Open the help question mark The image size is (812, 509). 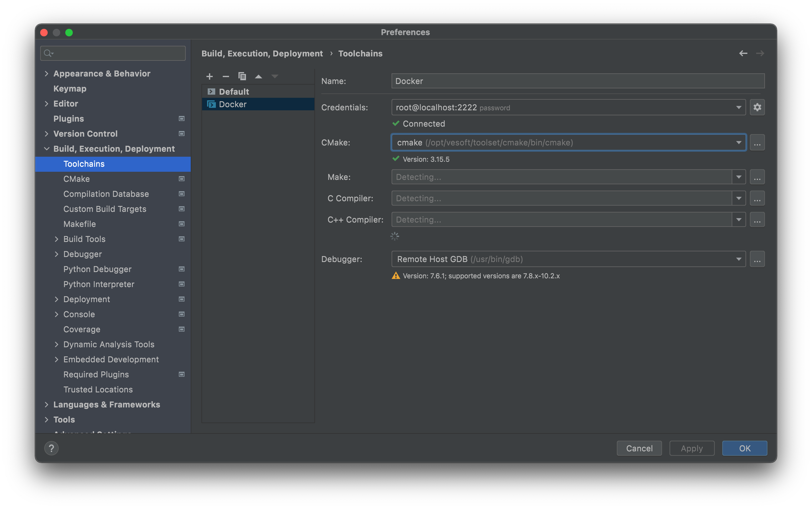pyautogui.click(x=51, y=449)
